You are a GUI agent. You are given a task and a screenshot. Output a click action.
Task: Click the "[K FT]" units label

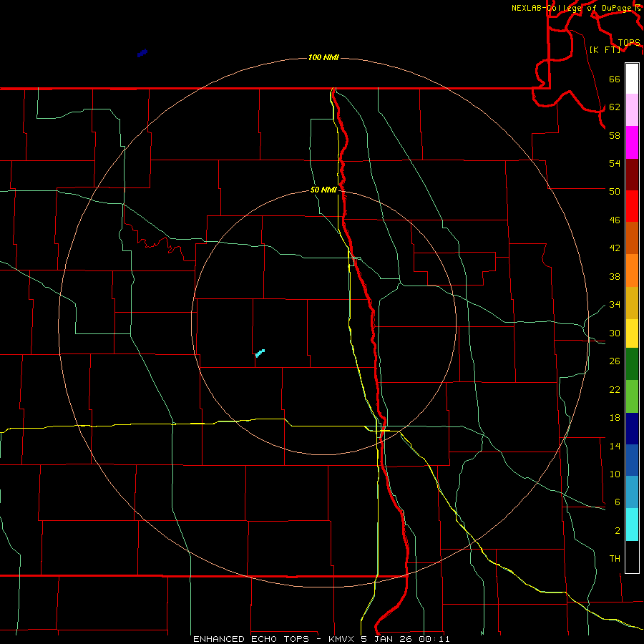click(605, 49)
